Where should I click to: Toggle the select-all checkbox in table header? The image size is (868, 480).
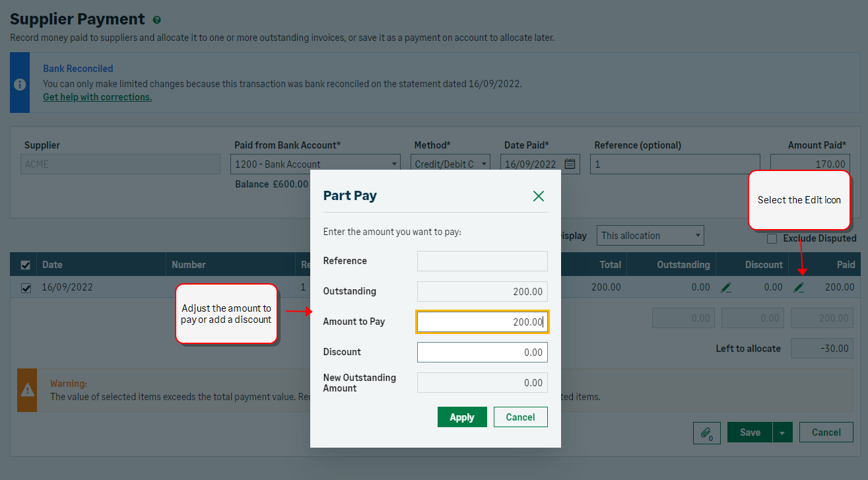[26, 265]
